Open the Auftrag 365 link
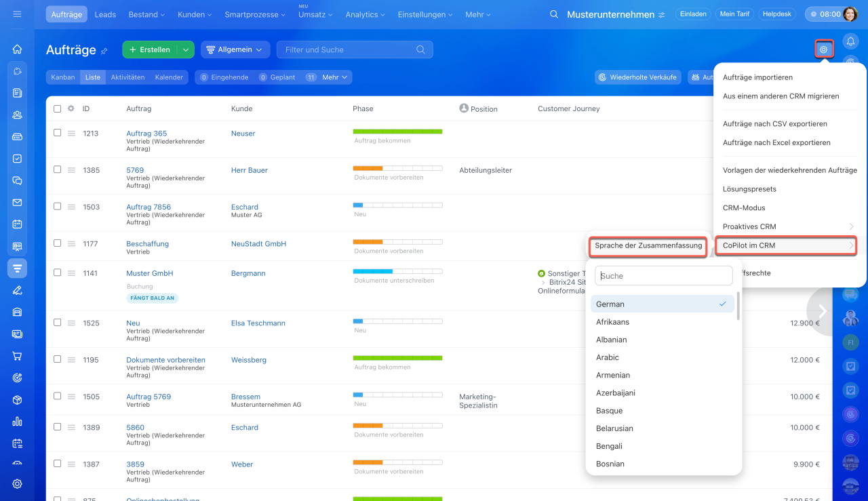868x501 pixels. (146, 134)
